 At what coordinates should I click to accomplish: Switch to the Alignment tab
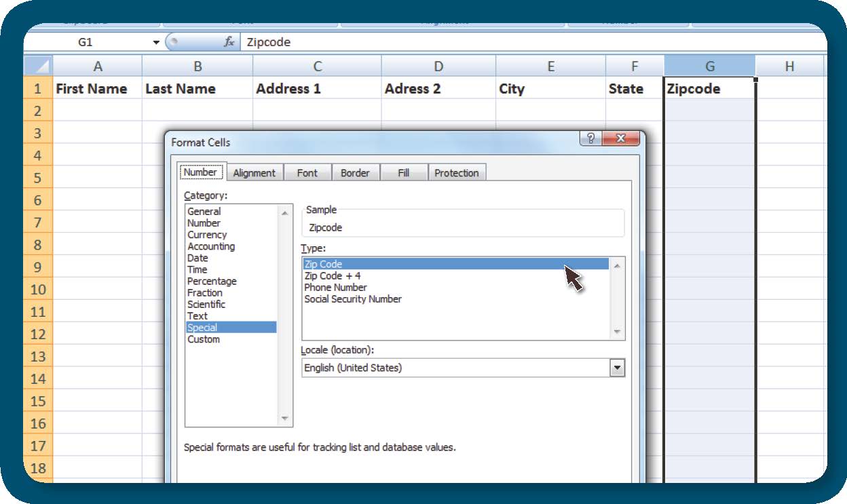pos(254,172)
